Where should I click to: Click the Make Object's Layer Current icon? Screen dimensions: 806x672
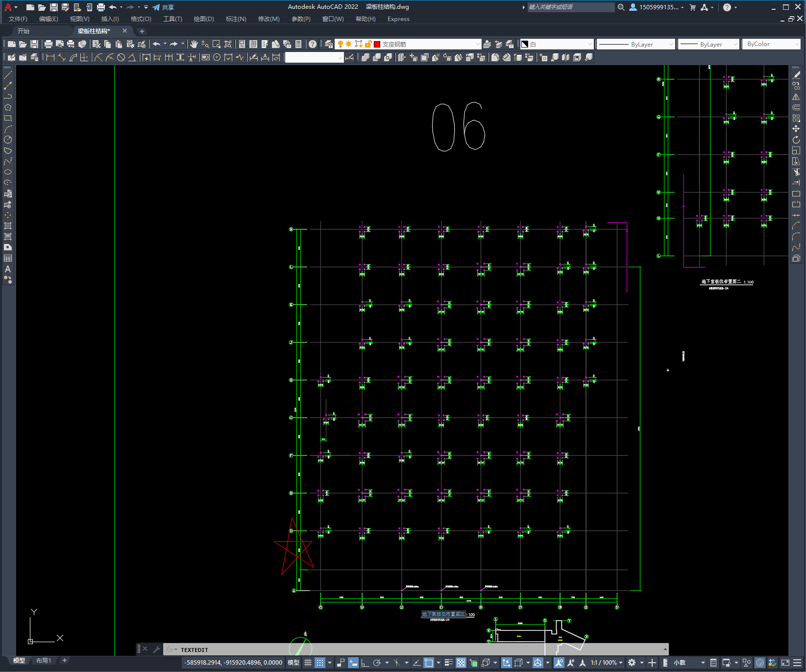(487, 44)
